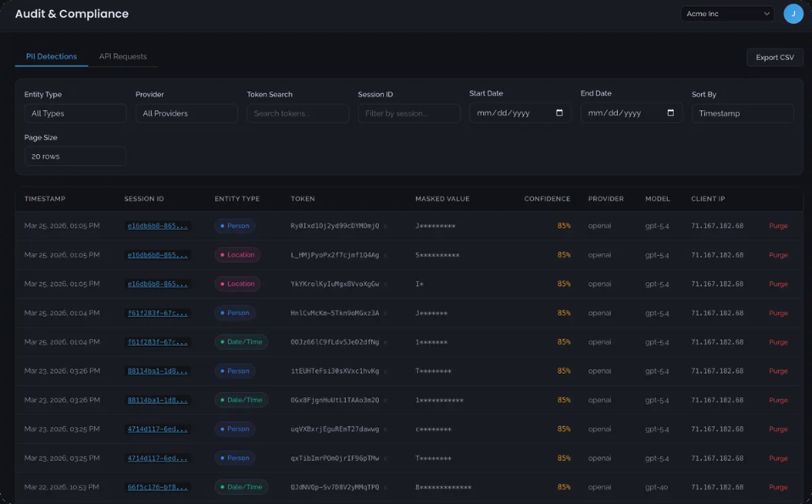Screen dimensions: 812x504
Task: Purge the row with token uqVXBxrjEguREmT27dawwg
Action: [778, 429]
